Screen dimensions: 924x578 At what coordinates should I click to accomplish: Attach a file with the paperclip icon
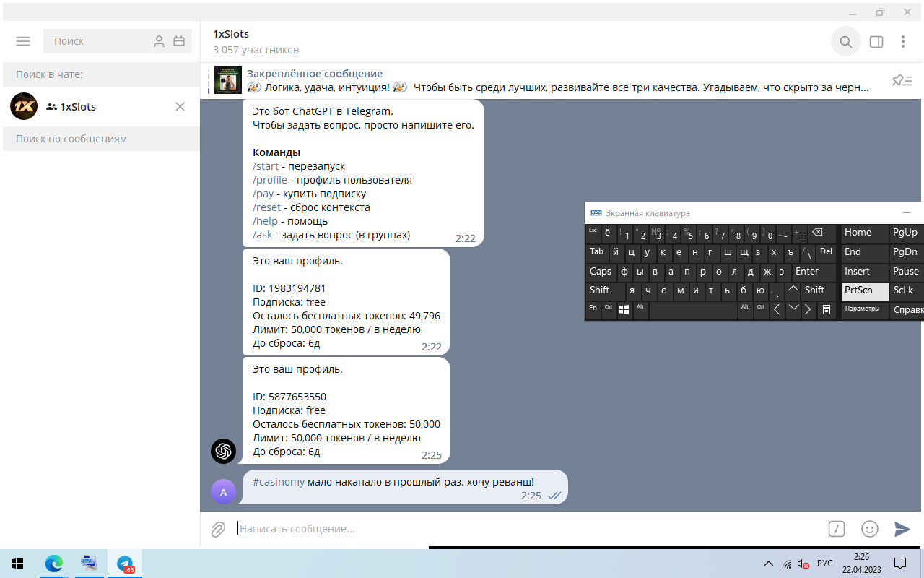218,530
